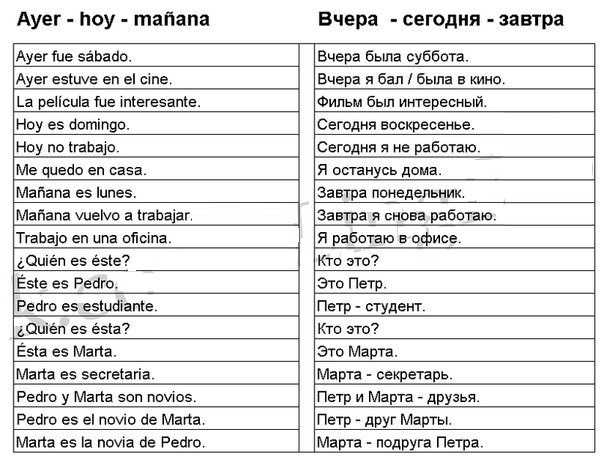Image resolution: width=604 pixels, height=465 pixels.
Task: Click the Russian heading 'Вчера - сегодня - завтра'
Action: (441, 19)
